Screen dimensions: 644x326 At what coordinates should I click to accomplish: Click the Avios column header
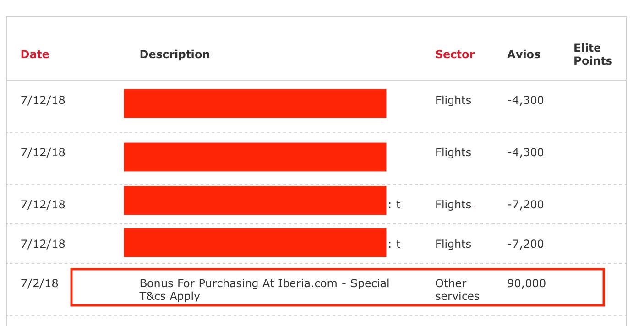point(524,54)
